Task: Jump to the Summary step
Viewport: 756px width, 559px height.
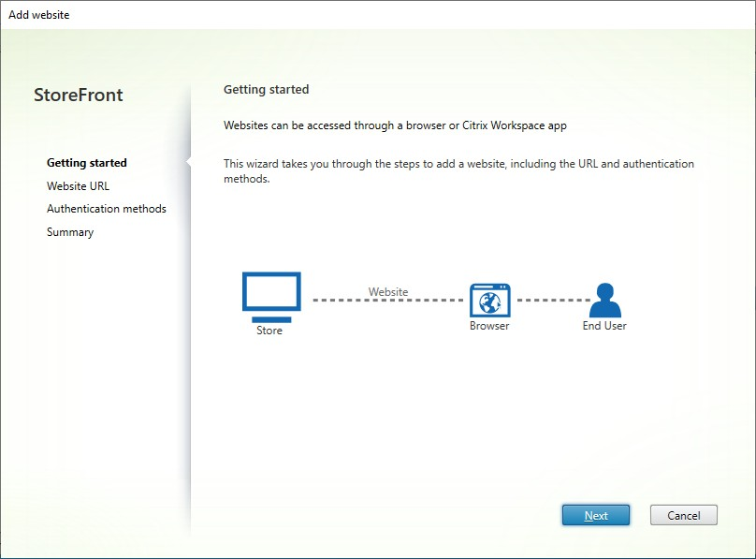Action: (69, 231)
